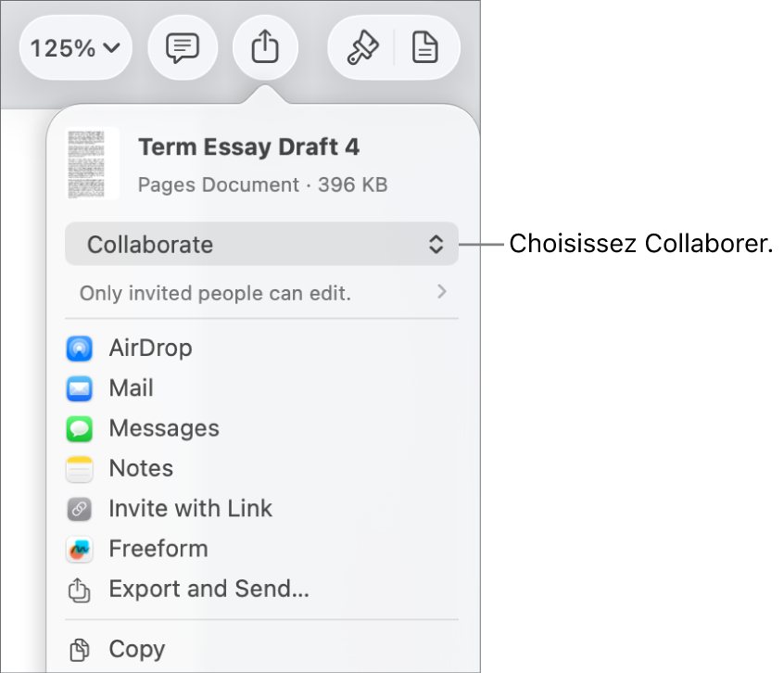784x673 pixels.
Task: Send the document through Mail
Action: pos(131,388)
